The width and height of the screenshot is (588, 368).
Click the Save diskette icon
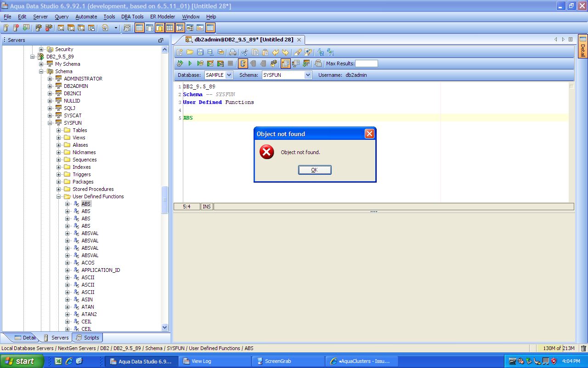coord(200,52)
